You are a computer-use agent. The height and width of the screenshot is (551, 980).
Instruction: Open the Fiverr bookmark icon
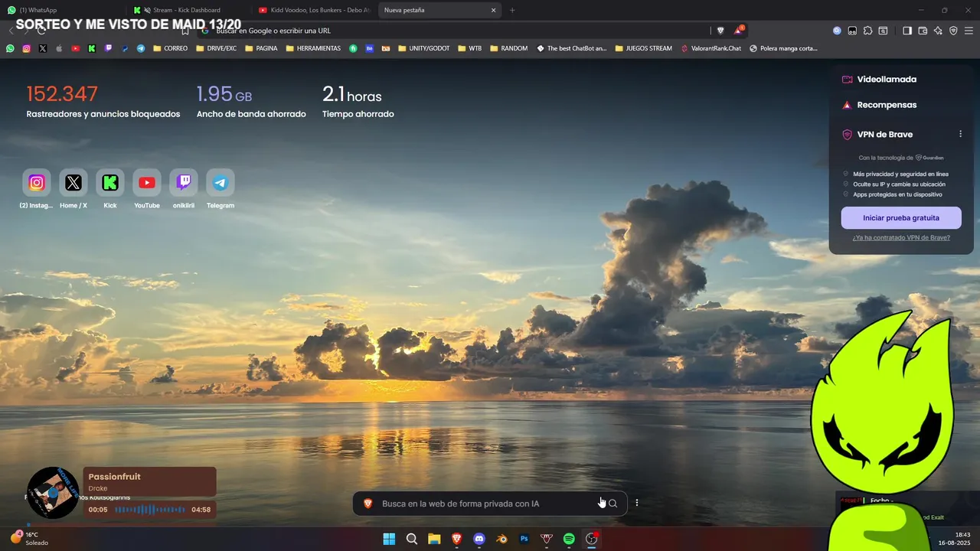[x=353, y=48]
